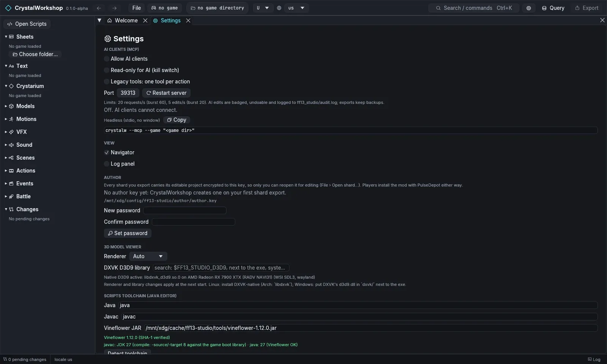This screenshot has width=607, height=364.
Task: Enable Legacy tools one tool per action
Action: point(107,82)
